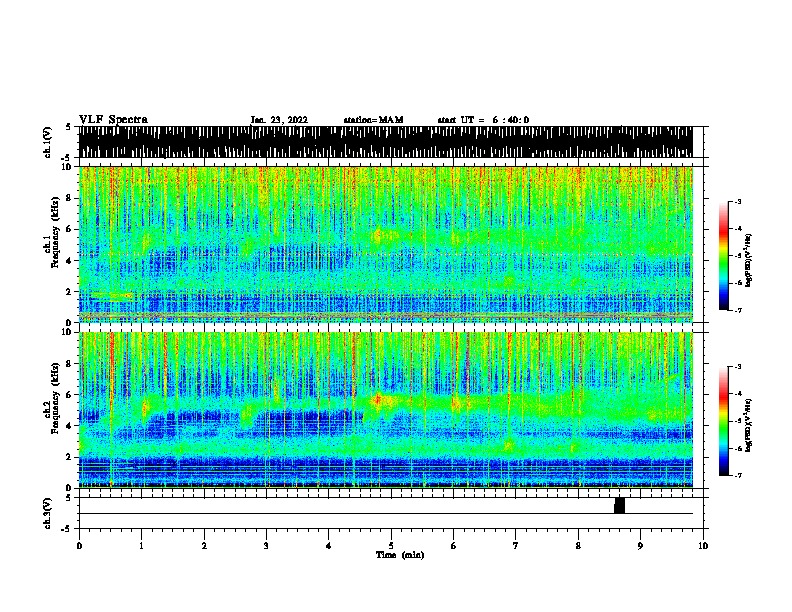Click the "station=MAM" header label
This screenshot has width=792, height=612.
[373, 120]
